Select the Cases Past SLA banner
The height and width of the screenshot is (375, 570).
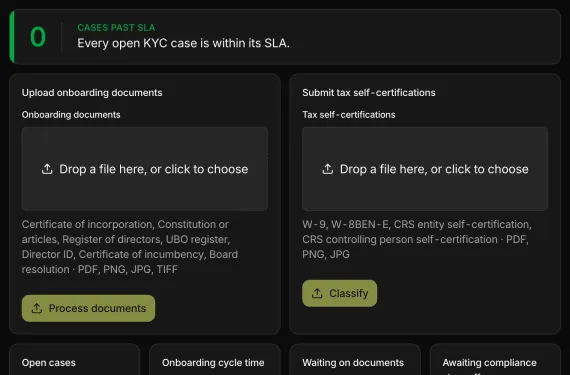pos(285,37)
